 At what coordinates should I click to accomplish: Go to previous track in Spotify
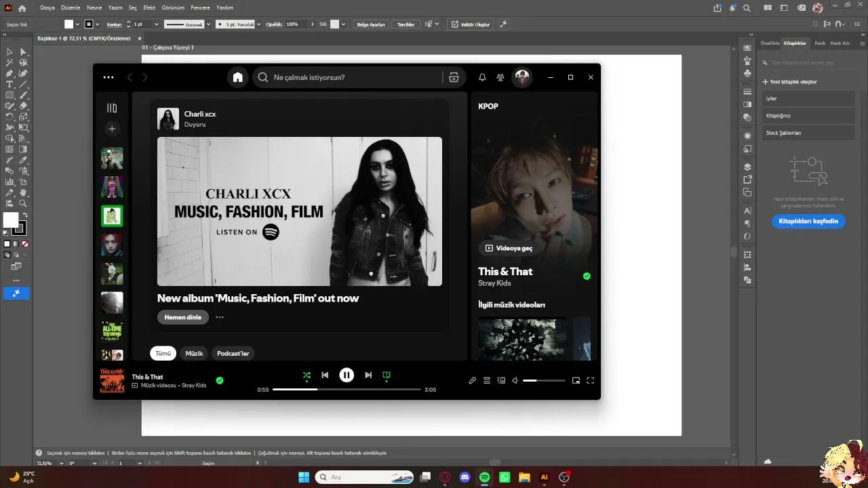point(325,375)
